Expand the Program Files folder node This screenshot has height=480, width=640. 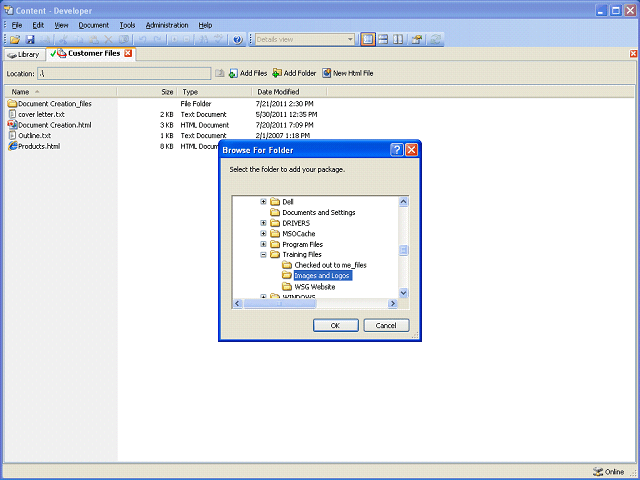263,244
